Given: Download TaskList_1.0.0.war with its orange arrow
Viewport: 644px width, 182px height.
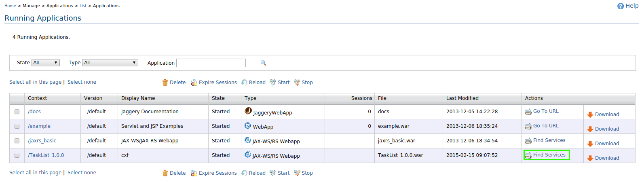Looking at the screenshot, I should click(590, 158).
